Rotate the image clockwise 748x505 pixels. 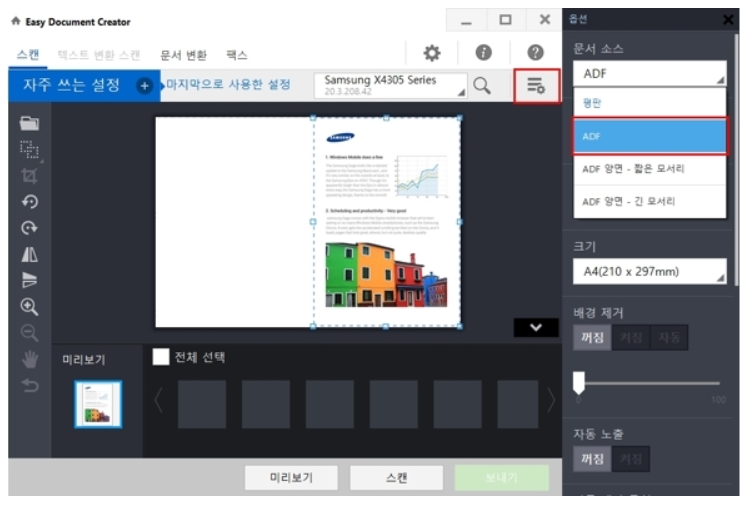[30, 228]
